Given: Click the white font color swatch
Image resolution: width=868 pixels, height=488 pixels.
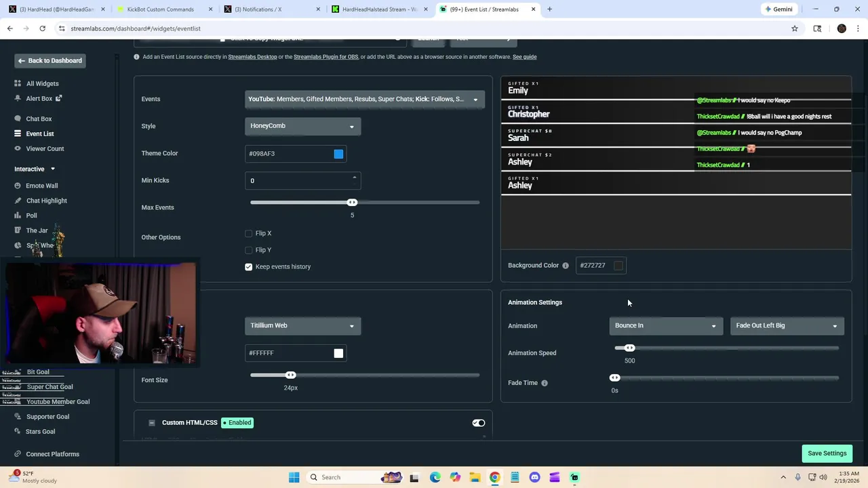Looking at the screenshot, I should pyautogui.click(x=338, y=353).
